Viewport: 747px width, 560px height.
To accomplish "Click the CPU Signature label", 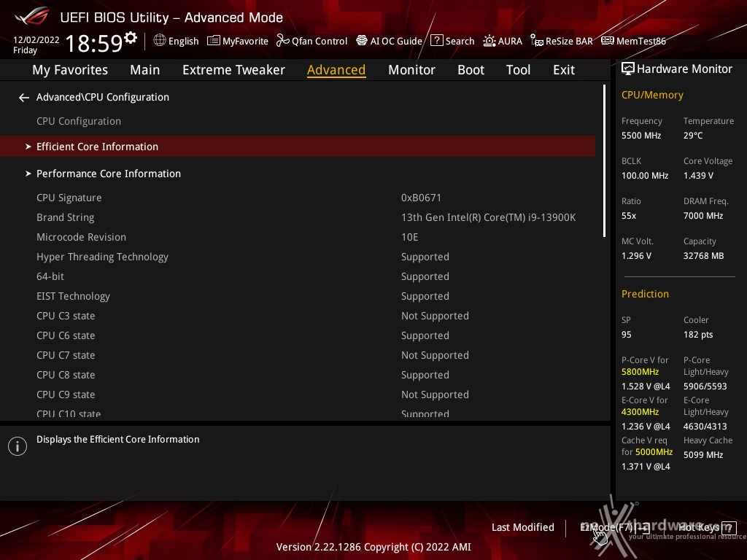I will 69,198.
